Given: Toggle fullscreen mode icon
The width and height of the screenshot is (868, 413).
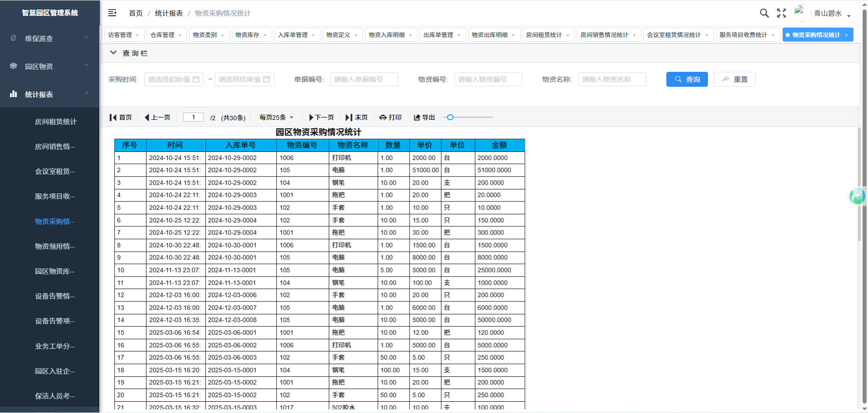Looking at the screenshot, I should point(781,13).
